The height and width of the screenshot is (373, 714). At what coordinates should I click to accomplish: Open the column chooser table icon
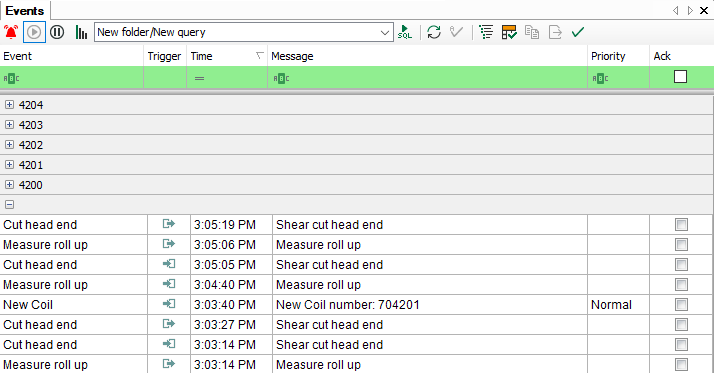[509, 32]
